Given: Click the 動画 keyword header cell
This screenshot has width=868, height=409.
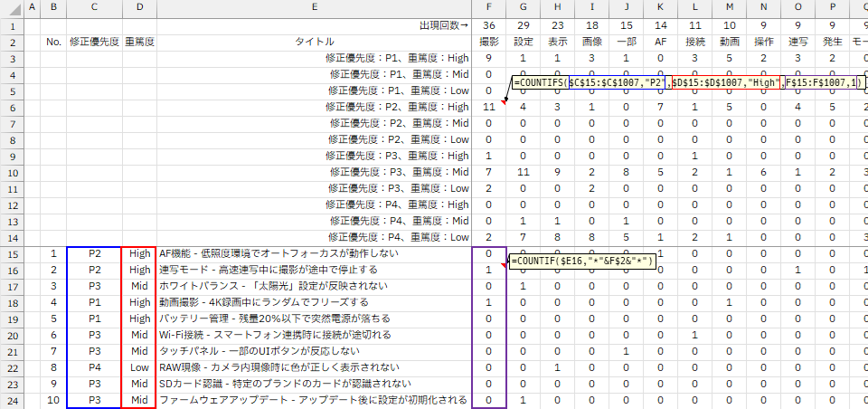Looking at the screenshot, I should [x=729, y=43].
